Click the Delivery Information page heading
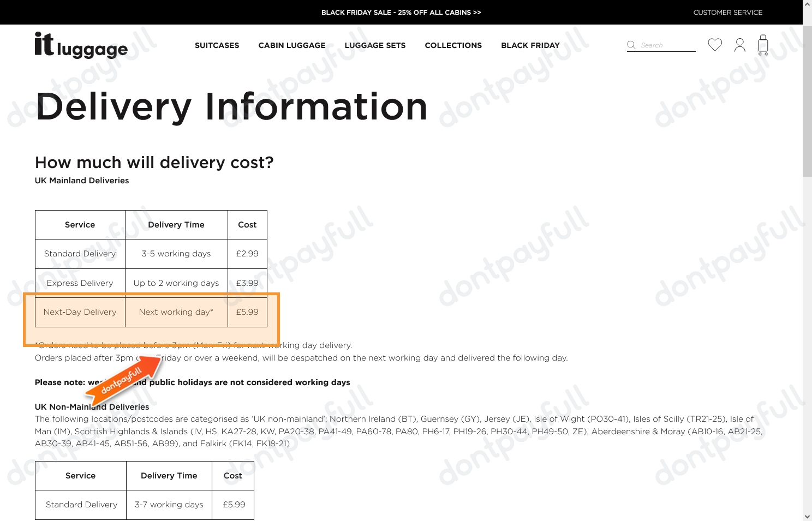The width and height of the screenshot is (812, 521). pos(231,107)
